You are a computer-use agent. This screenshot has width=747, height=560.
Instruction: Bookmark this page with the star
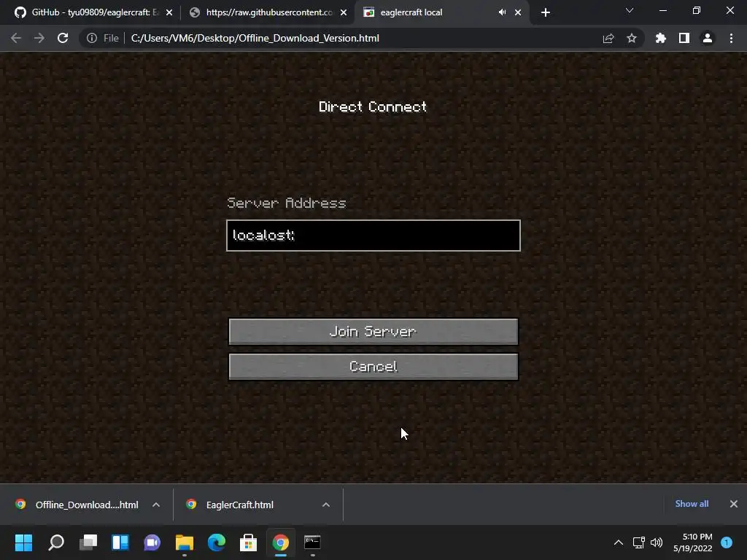coord(632,38)
